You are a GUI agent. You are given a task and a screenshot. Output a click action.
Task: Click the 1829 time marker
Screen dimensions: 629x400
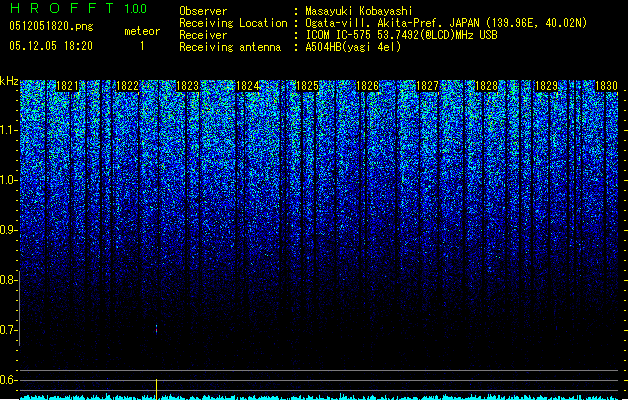pos(546,86)
